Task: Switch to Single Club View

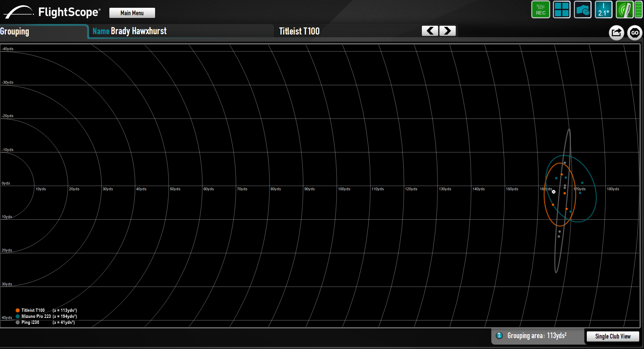Action: [613, 336]
